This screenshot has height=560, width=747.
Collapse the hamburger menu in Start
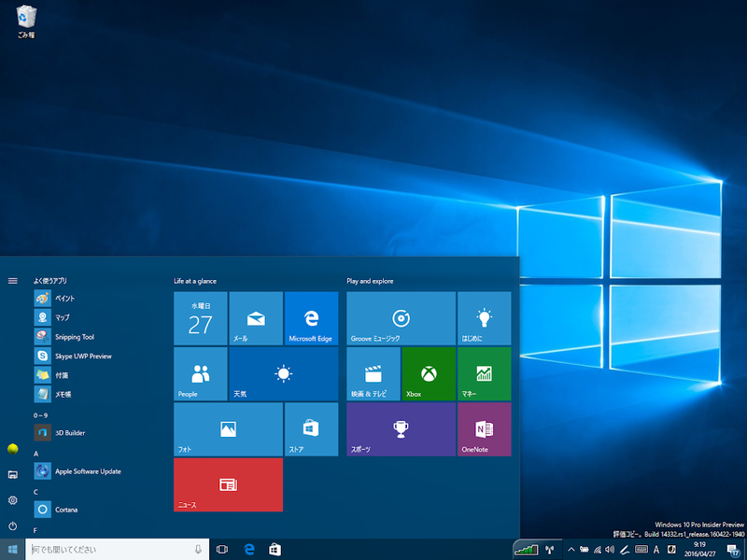pyautogui.click(x=13, y=280)
